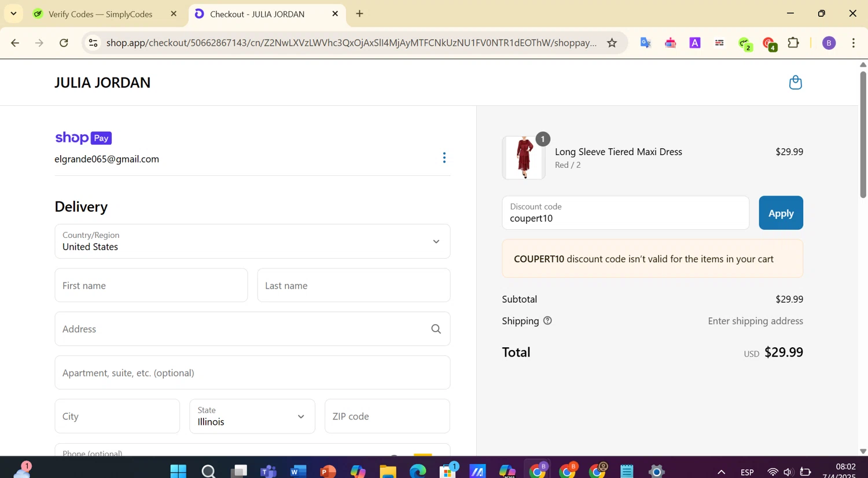
Task: Open the striped extension icon in toolbar
Action: click(719, 43)
